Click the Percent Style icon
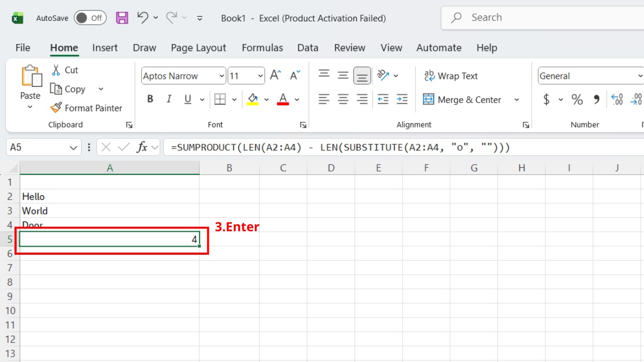This screenshot has width=644, height=362. pyautogui.click(x=577, y=99)
